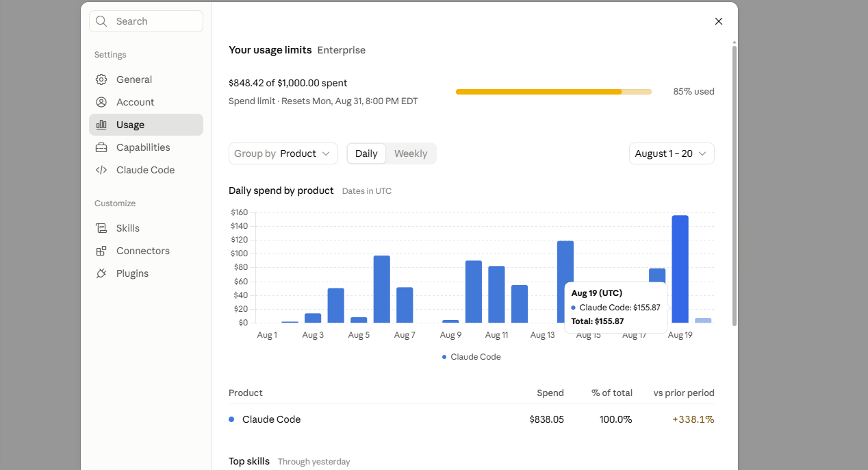868x470 pixels.
Task: Switch chart to Weekly view
Action: coord(411,153)
